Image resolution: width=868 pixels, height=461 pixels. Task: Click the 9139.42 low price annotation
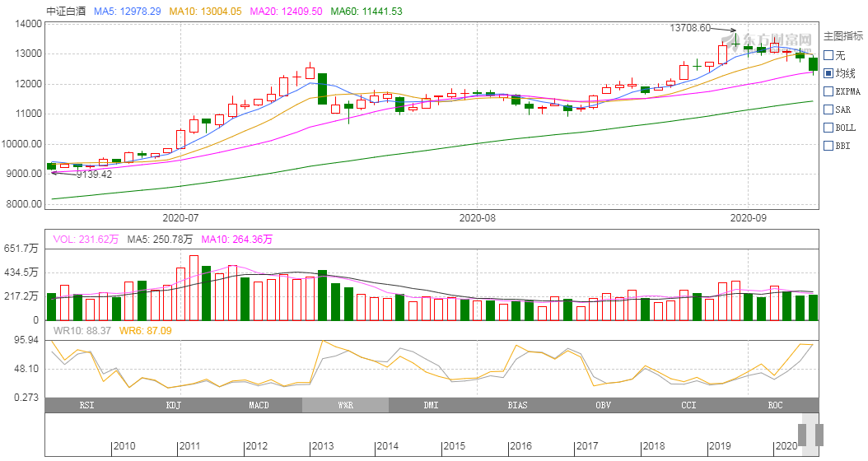[x=94, y=175]
